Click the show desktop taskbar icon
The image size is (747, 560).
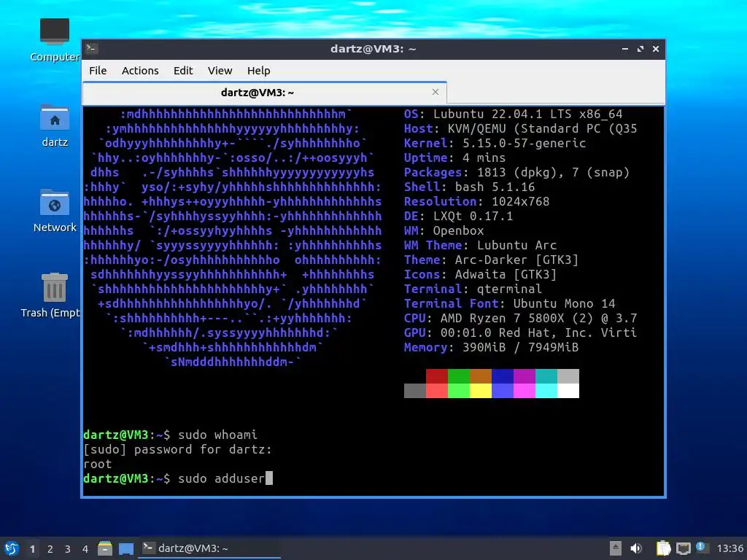[125, 548]
